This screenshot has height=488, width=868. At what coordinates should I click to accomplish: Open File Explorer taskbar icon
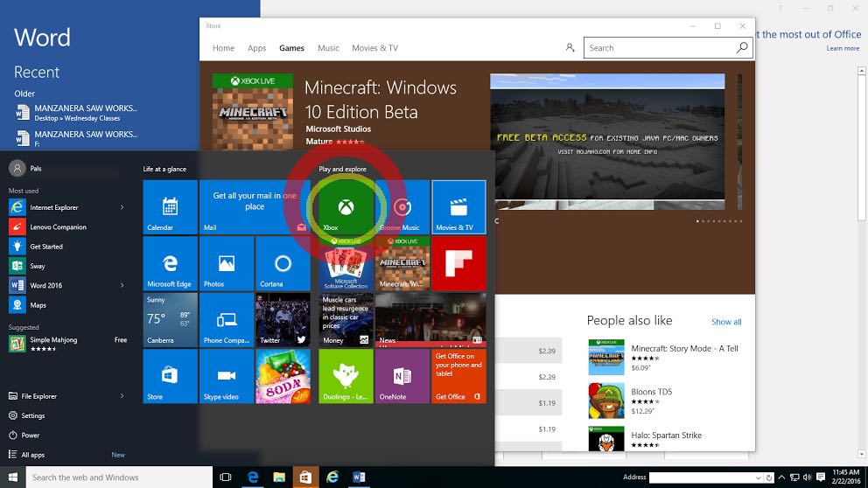point(279,477)
